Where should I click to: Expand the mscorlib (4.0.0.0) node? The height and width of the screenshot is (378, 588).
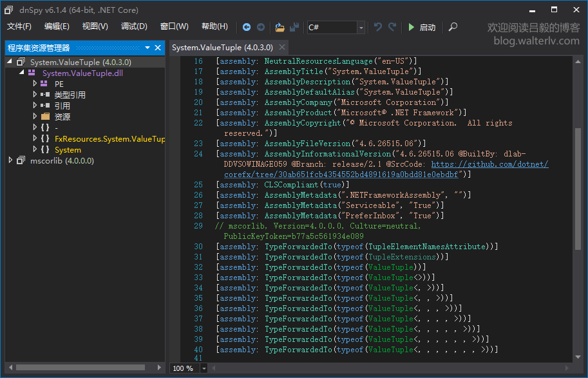[10, 160]
